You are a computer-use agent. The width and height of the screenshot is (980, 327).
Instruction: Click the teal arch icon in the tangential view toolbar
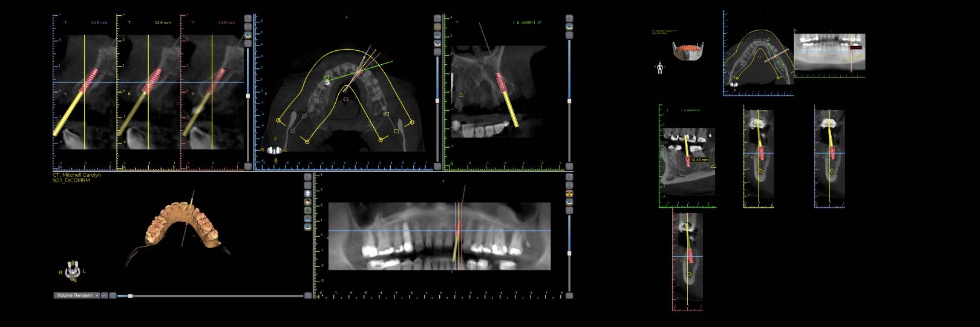569,27
